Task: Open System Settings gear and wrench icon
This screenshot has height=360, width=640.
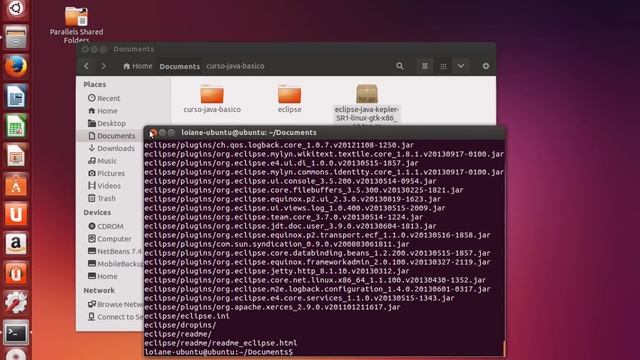Action: [x=16, y=303]
